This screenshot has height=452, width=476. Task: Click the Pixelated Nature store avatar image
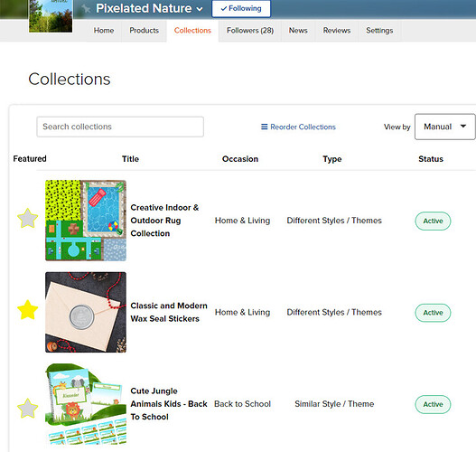[51, 15]
